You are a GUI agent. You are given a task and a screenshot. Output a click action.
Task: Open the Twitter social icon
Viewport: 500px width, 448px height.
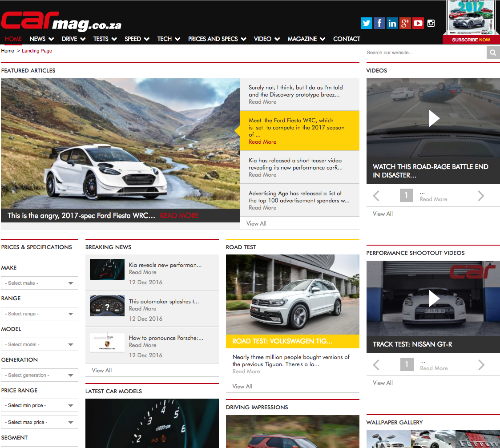click(367, 23)
